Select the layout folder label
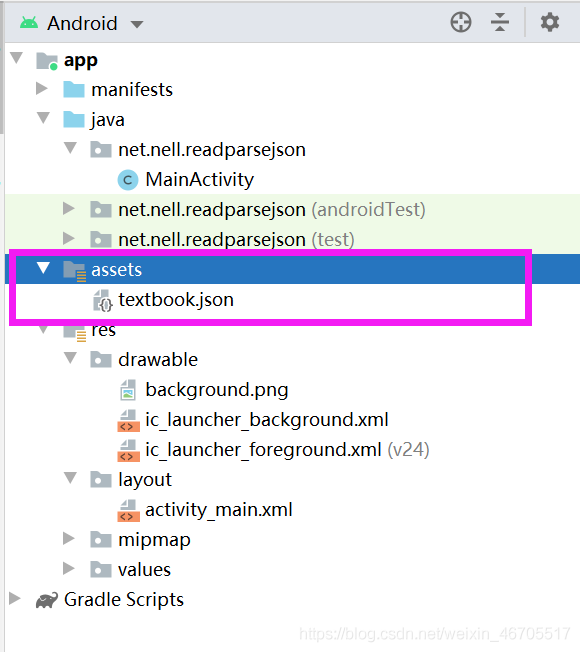The width and height of the screenshot is (580, 652). [x=145, y=480]
